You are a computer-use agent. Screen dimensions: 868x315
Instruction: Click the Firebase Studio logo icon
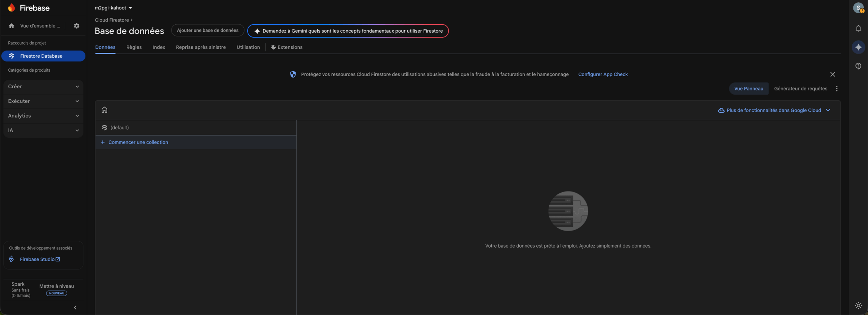(11, 259)
